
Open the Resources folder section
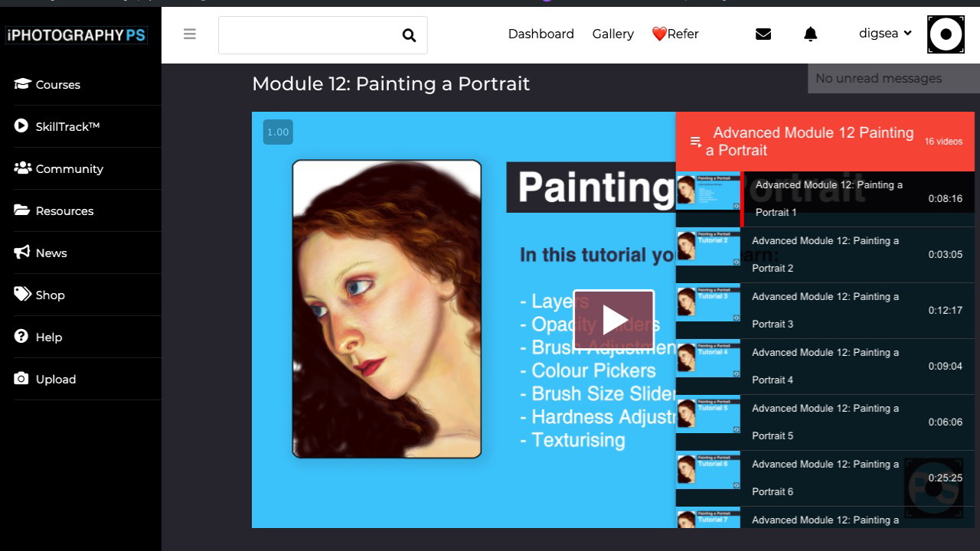[64, 210]
